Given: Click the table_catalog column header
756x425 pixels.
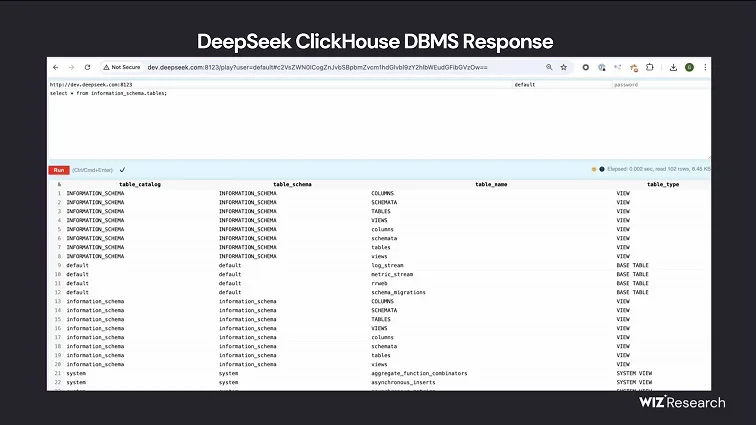Looking at the screenshot, I should pos(139,184).
